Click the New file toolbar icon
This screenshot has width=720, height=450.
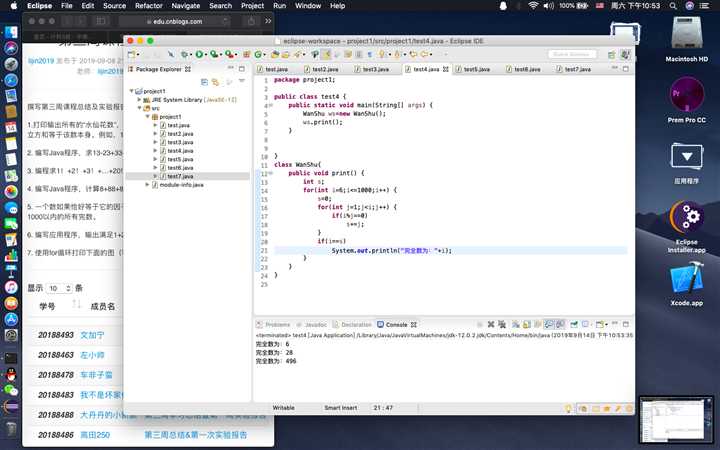[x=131, y=54]
